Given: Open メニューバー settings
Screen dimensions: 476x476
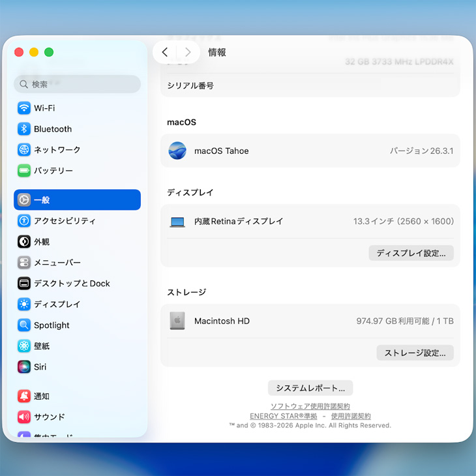Looking at the screenshot, I should pos(57,263).
